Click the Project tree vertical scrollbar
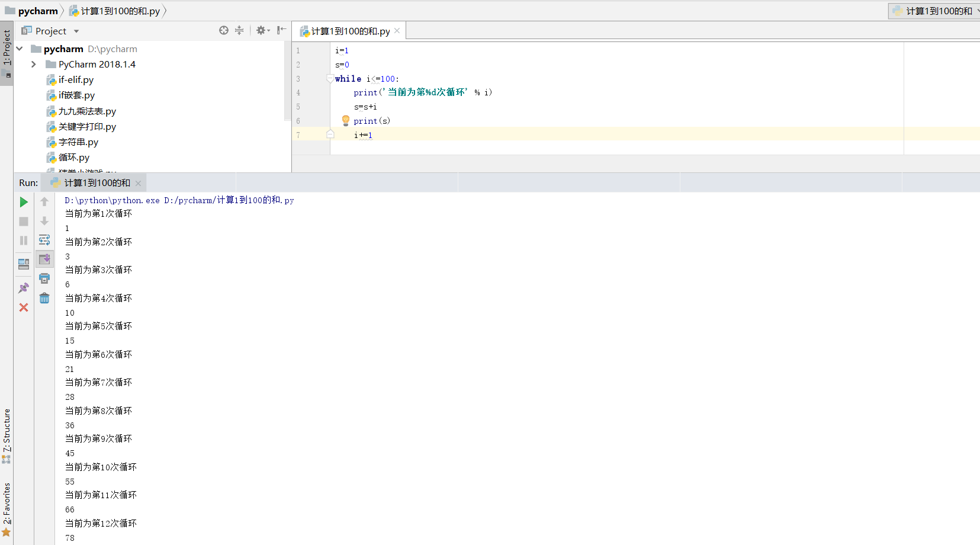The image size is (980, 545). [x=288, y=81]
